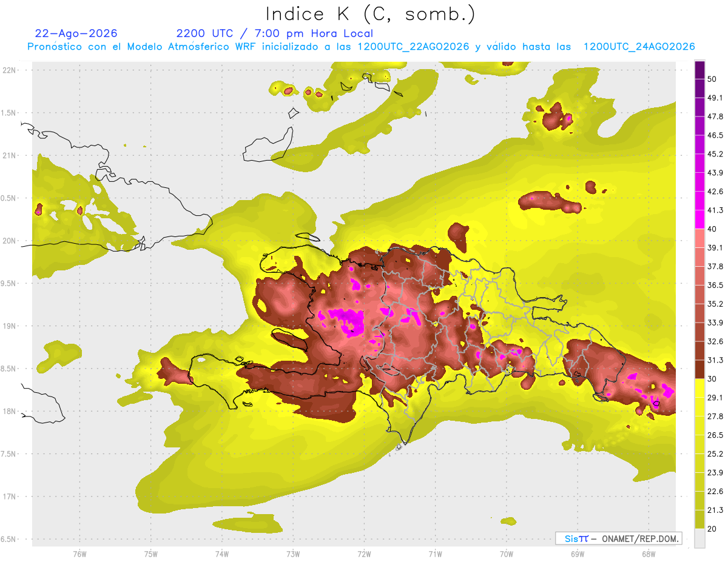Click colorbar value '25.2'

pos(715,453)
